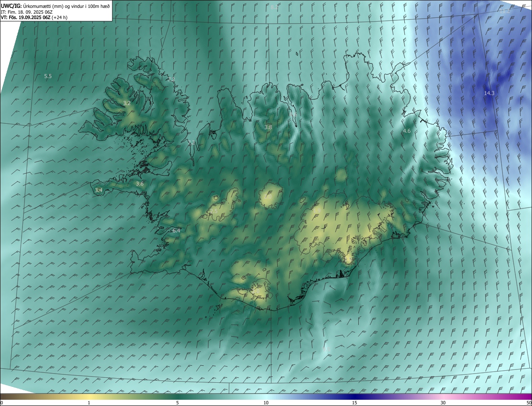This screenshot has width=532, height=406.
Task: Click the 3.4 value label at the peninsula tip
Action: tap(99, 190)
